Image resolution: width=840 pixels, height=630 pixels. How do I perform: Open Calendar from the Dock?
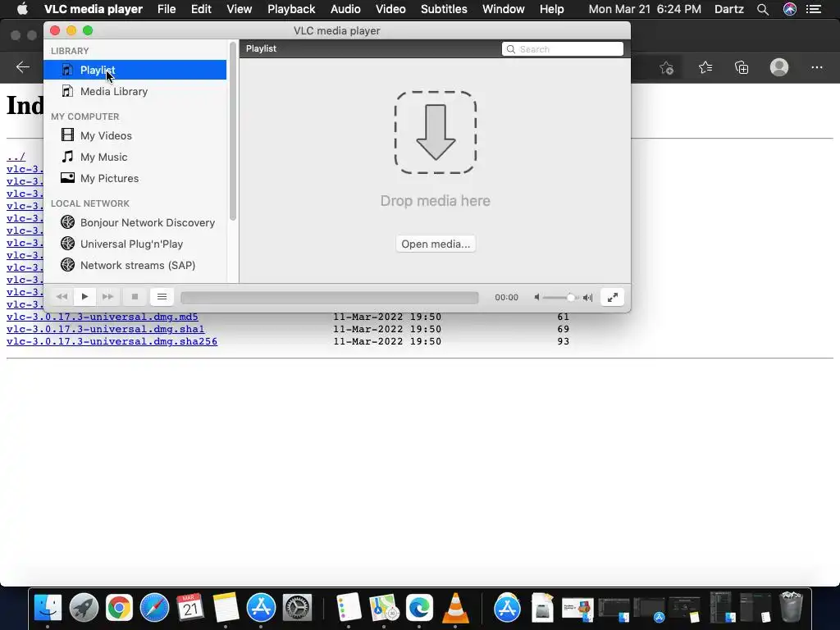coord(190,608)
